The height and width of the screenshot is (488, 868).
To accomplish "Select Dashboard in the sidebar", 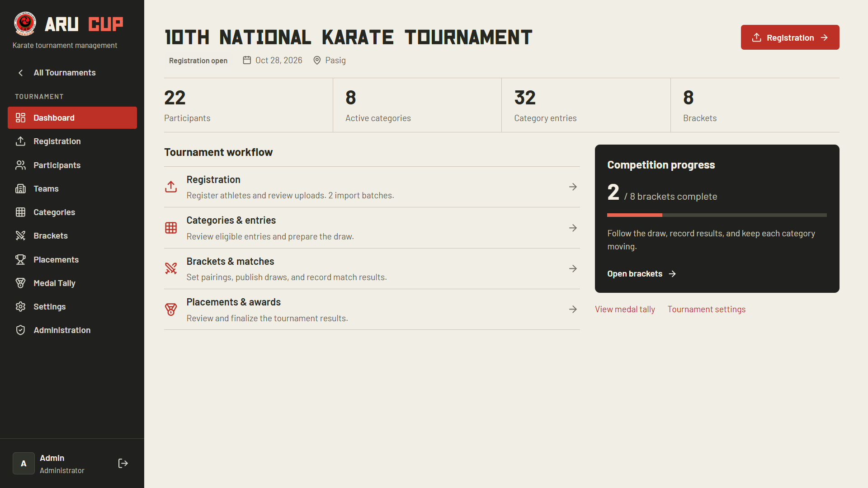I will coord(72,118).
